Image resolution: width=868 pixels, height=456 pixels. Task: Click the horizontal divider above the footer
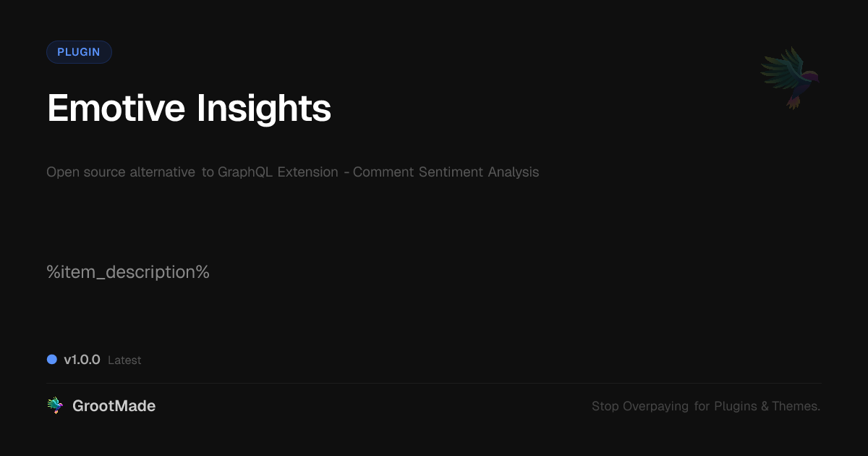pos(434,383)
